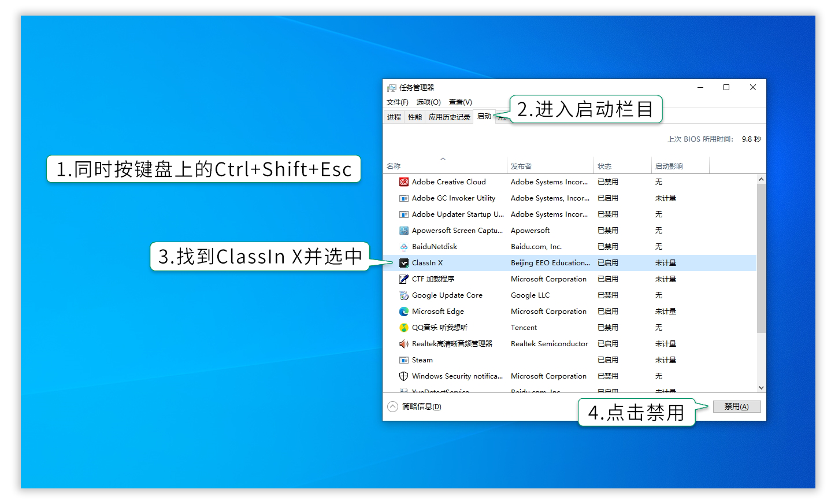Open the 查看(V) menu
This screenshot has height=504, width=831.
click(461, 102)
